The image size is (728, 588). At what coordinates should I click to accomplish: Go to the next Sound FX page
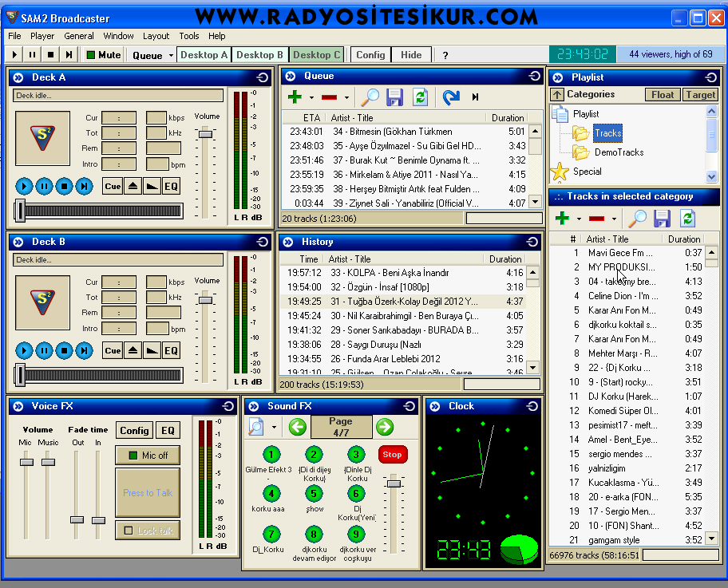click(x=385, y=427)
